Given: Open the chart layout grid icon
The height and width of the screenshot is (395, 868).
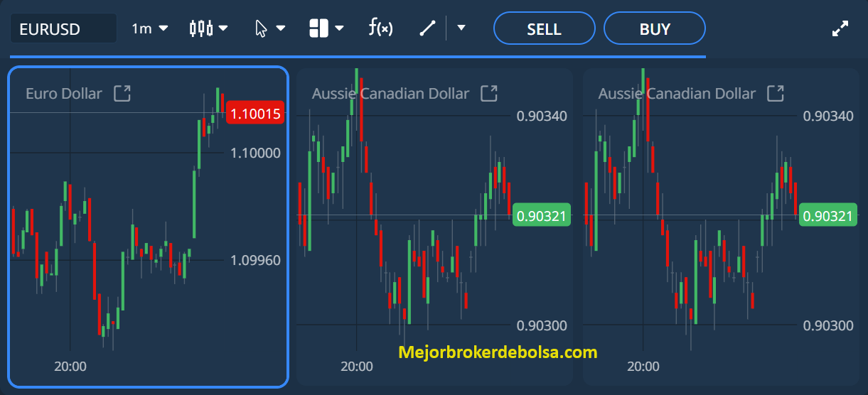Looking at the screenshot, I should coord(318,28).
